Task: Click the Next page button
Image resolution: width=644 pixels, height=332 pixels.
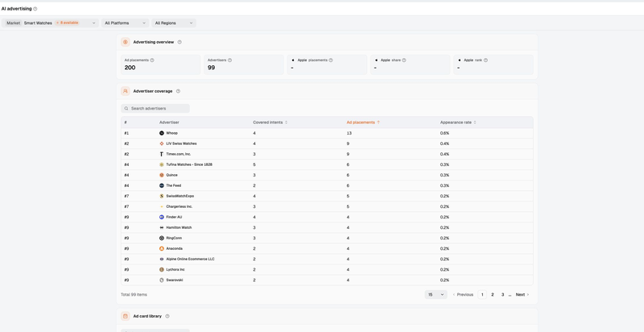Action: [x=522, y=295]
